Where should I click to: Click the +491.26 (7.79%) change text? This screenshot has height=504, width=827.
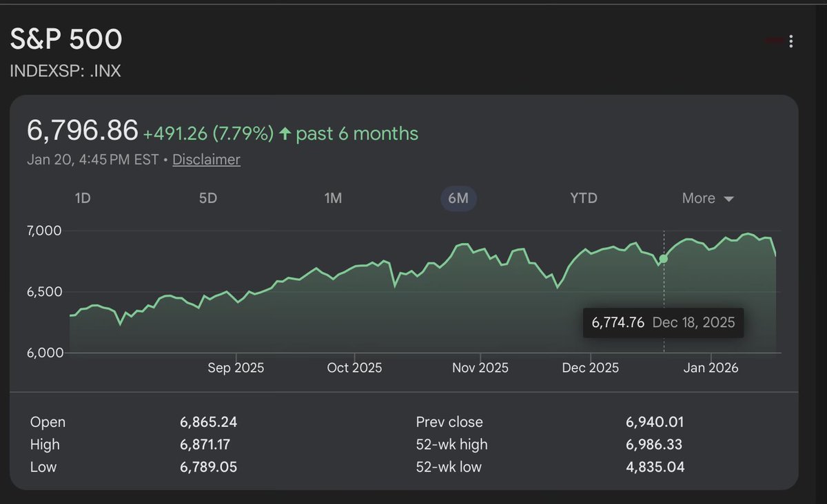[x=208, y=133]
